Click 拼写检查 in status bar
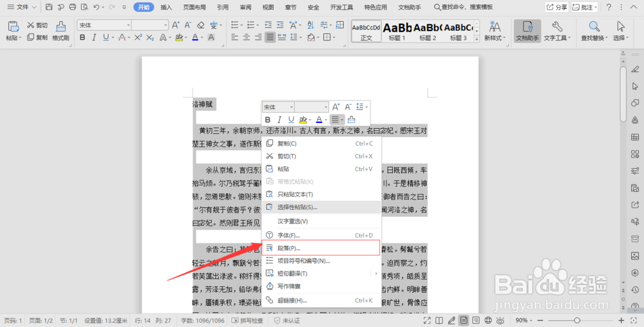644x327 pixels. (x=247, y=321)
